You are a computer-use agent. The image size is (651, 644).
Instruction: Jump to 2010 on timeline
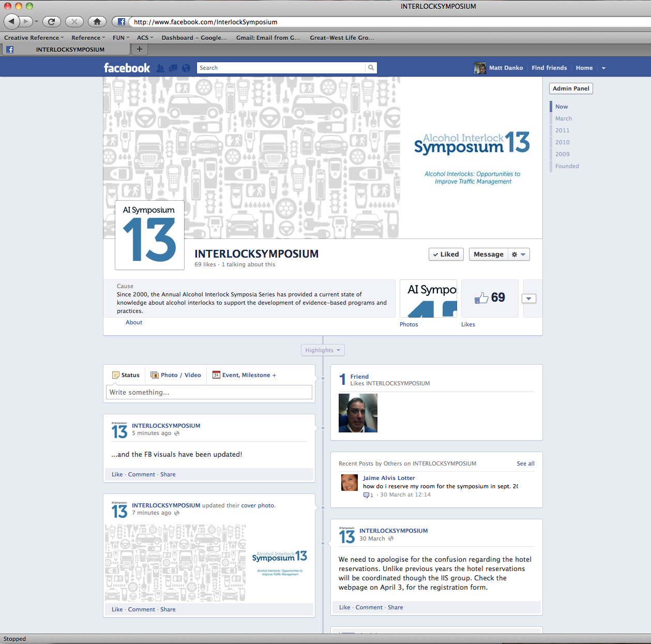point(563,142)
